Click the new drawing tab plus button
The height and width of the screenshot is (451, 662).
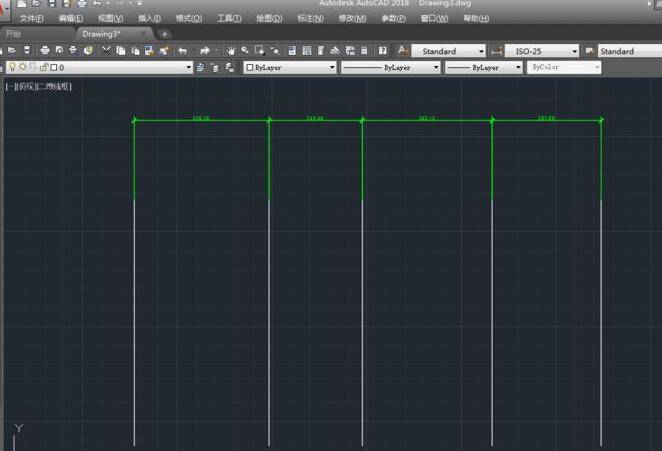pos(165,33)
